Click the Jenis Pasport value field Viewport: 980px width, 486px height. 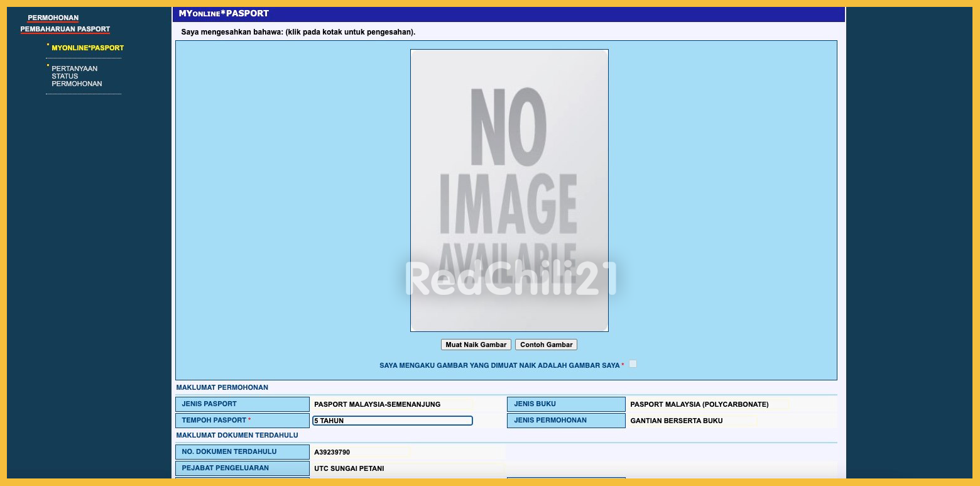click(393, 404)
